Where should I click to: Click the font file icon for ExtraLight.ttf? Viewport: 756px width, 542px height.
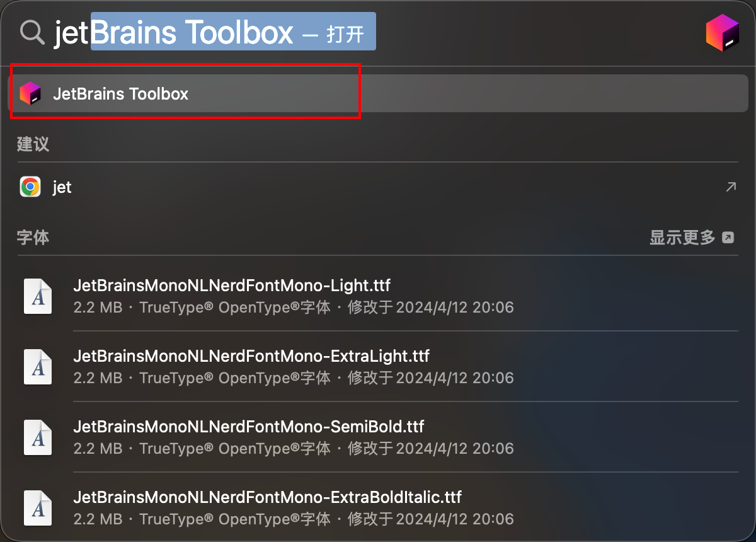point(37,367)
